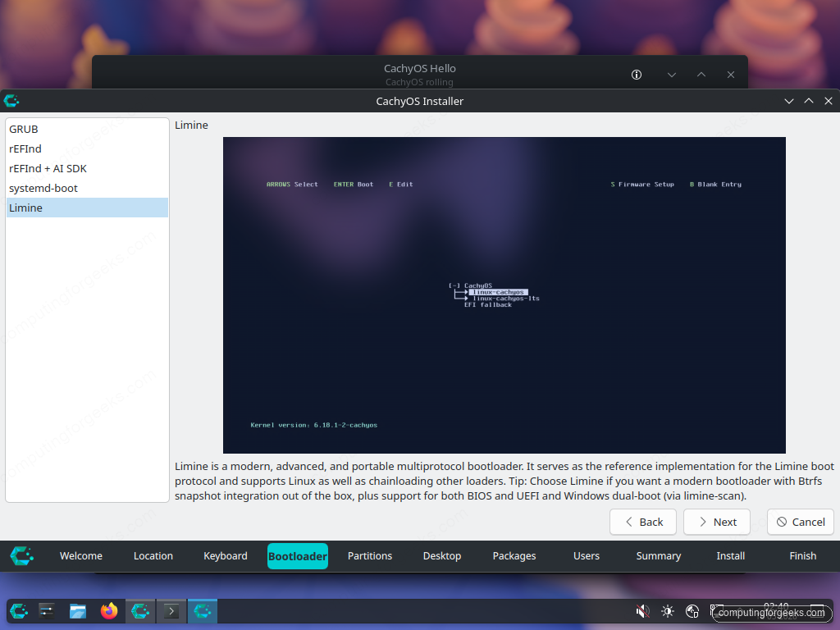Close the CachyOS Installer window
Image resolution: width=840 pixels, height=630 pixels.
click(829, 101)
